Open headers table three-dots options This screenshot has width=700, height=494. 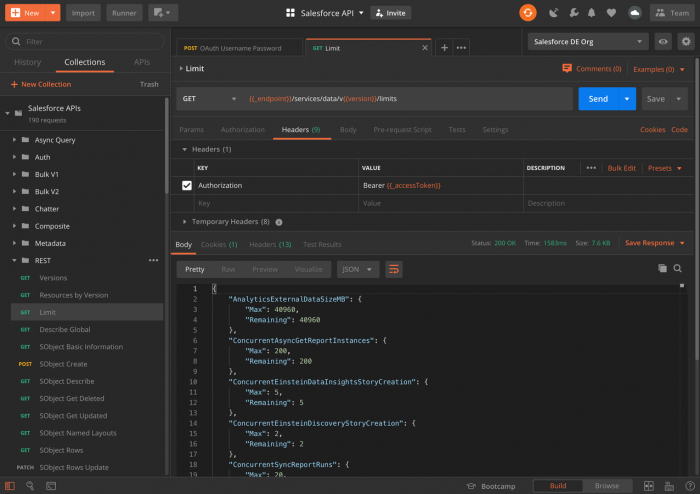[591, 168]
